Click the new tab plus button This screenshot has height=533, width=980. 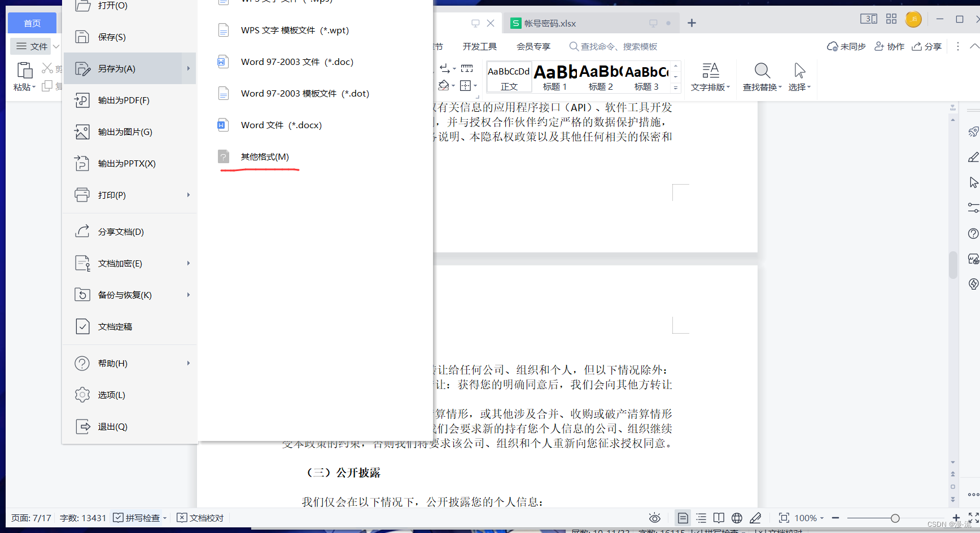(692, 23)
